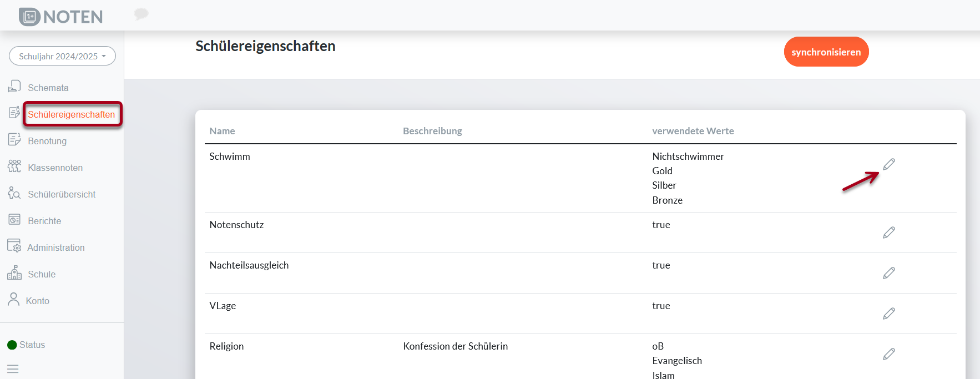Click the true value in Notenschutz row
This screenshot has height=379, width=980.
point(661,225)
